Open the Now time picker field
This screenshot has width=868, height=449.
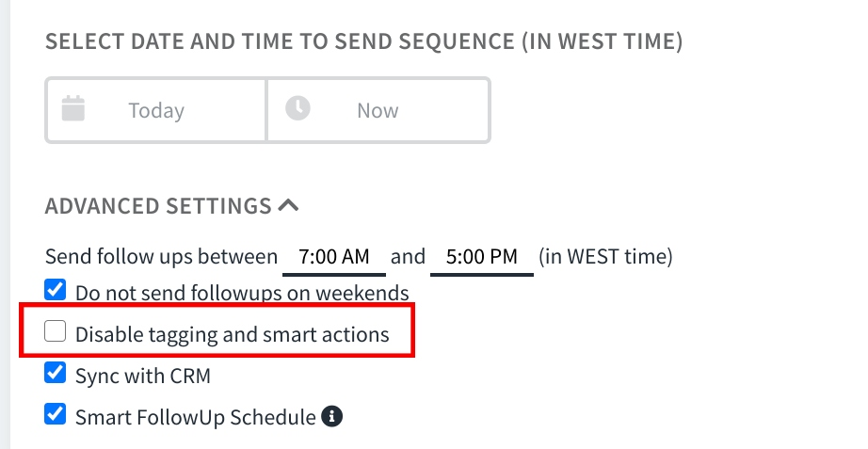point(378,110)
